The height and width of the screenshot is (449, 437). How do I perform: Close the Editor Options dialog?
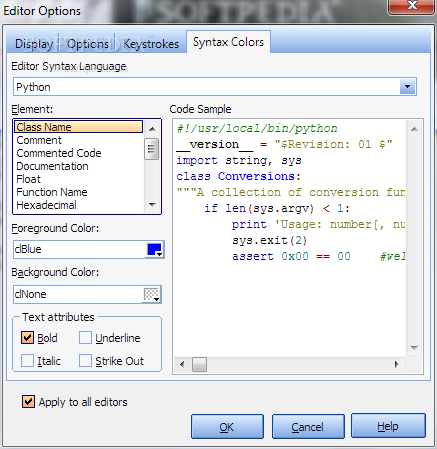pyautogui.click(x=412, y=6)
